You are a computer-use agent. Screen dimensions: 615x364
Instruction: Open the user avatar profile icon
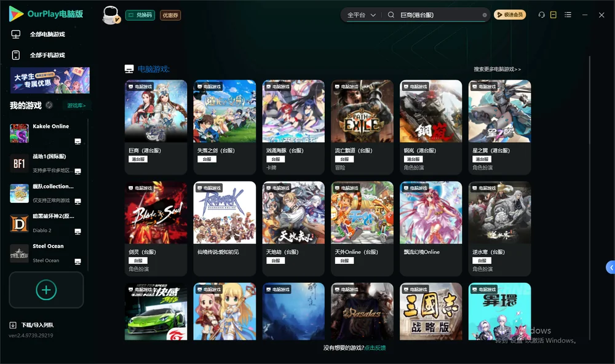pos(111,15)
